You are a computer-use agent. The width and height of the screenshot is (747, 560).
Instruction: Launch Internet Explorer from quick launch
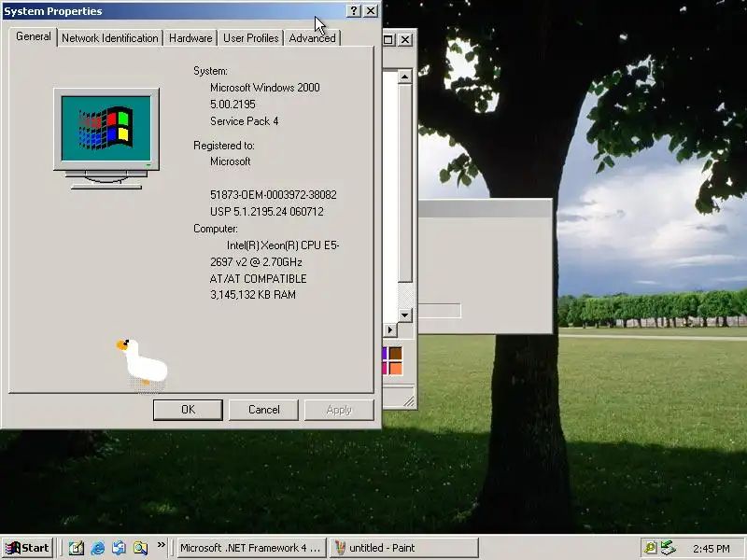98,548
